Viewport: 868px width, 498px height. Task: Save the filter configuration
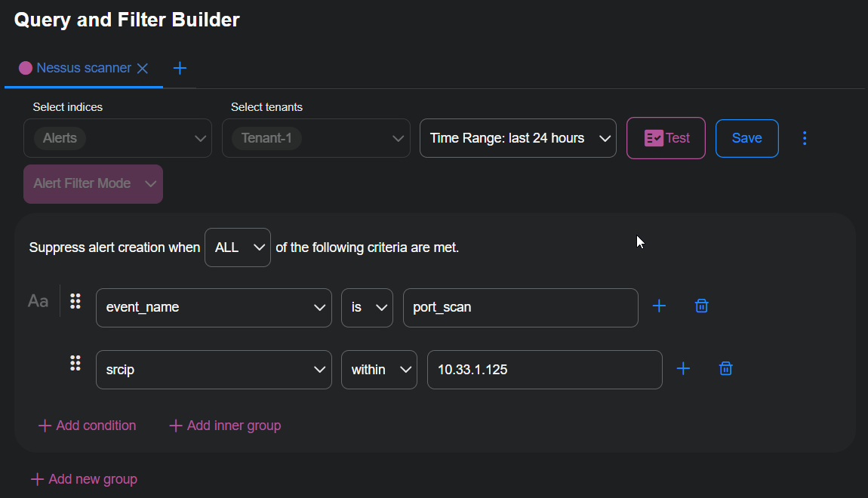tap(746, 138)
